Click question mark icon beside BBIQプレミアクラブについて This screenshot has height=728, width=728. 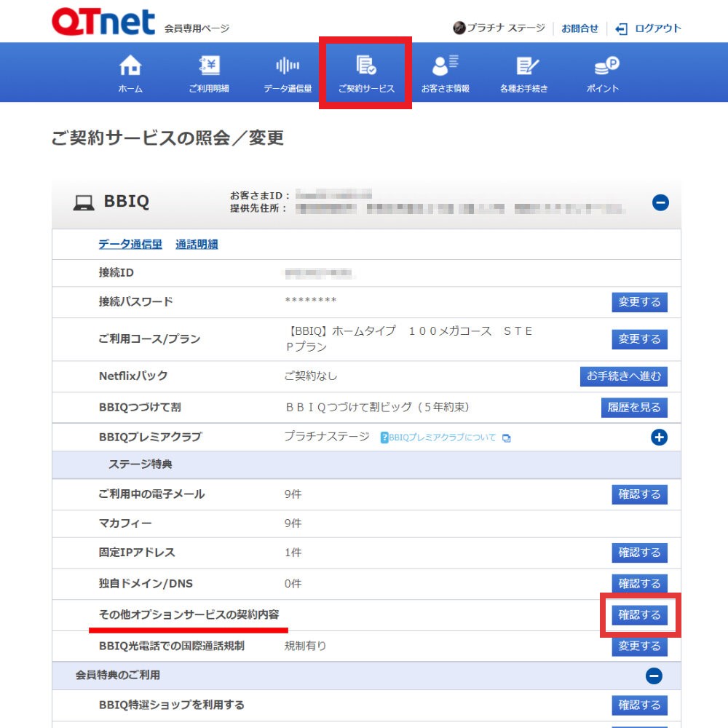click(x=384, y=438)
